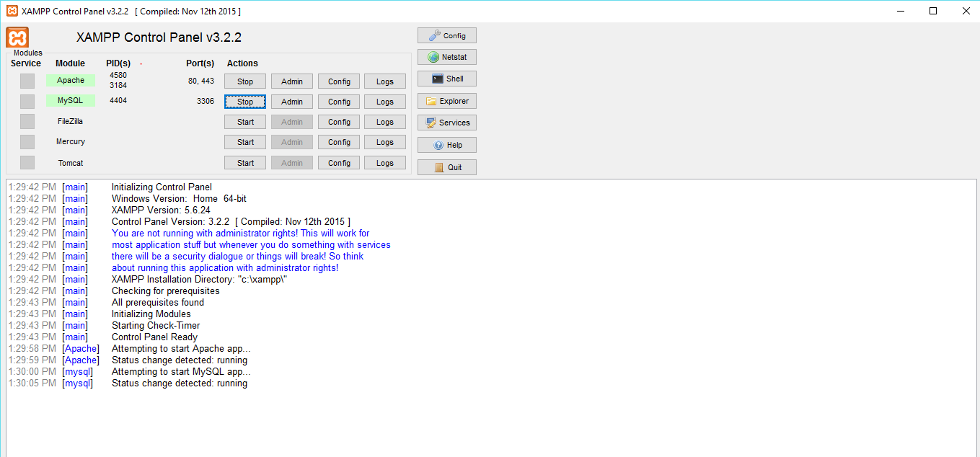
Task: Start the Tomcat module
Action: (x=244, y=162)
